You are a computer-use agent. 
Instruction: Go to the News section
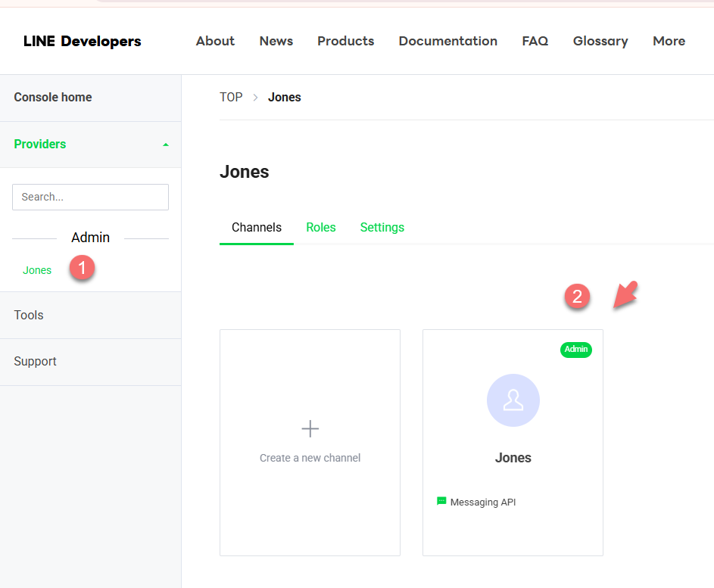pos(276,41)
